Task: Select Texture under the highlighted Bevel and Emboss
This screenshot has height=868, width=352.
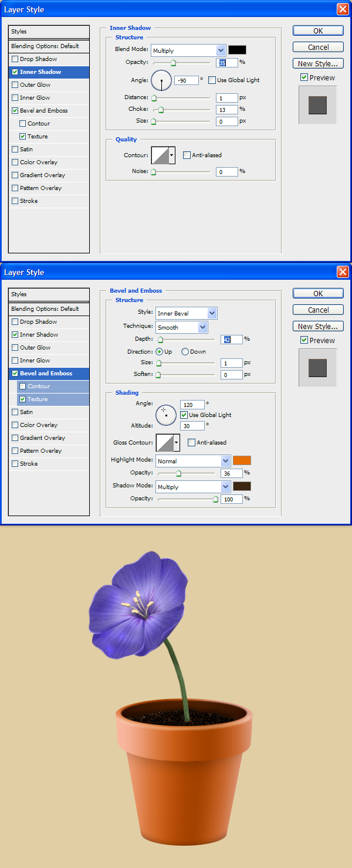Action: tap(37, 399)
